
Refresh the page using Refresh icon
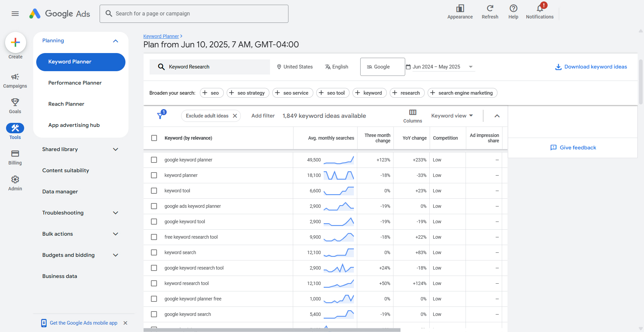(x=490, y=8)
